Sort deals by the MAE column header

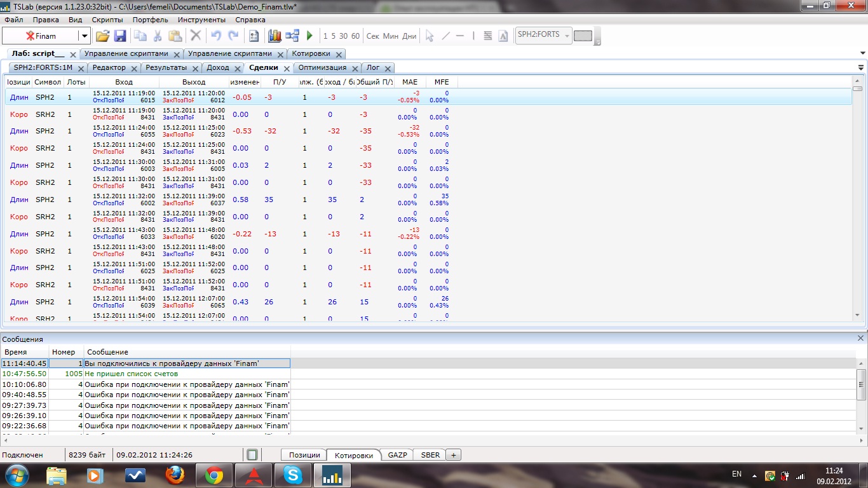coord(410,82)
